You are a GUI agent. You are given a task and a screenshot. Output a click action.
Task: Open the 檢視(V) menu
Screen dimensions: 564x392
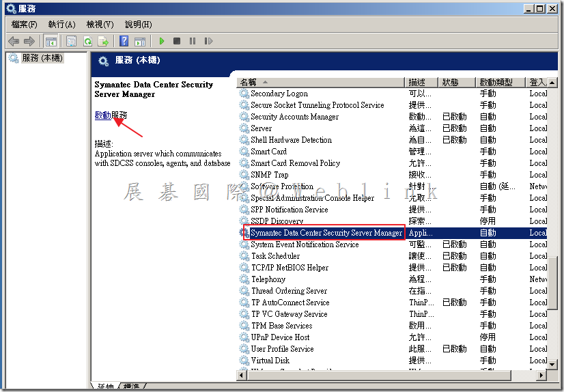point(100,25)
